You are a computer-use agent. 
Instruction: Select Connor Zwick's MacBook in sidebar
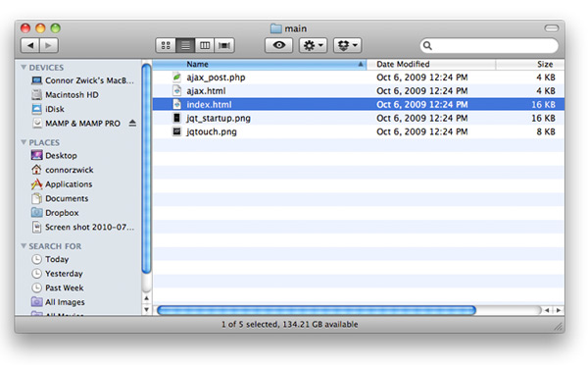click(82, 80)
